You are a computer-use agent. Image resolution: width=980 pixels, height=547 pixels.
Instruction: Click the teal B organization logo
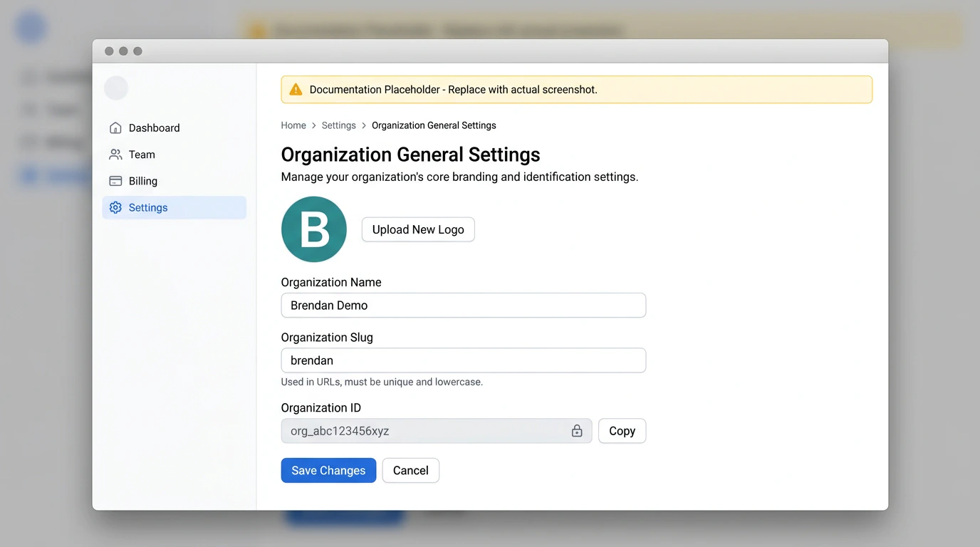pyautogui.click(x=313, y=229)
